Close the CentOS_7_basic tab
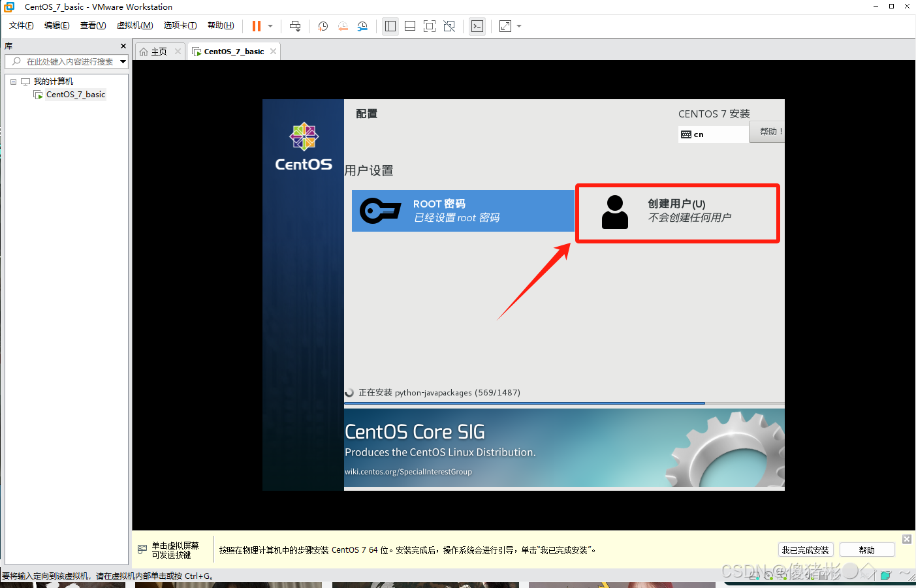 point(273,52)
